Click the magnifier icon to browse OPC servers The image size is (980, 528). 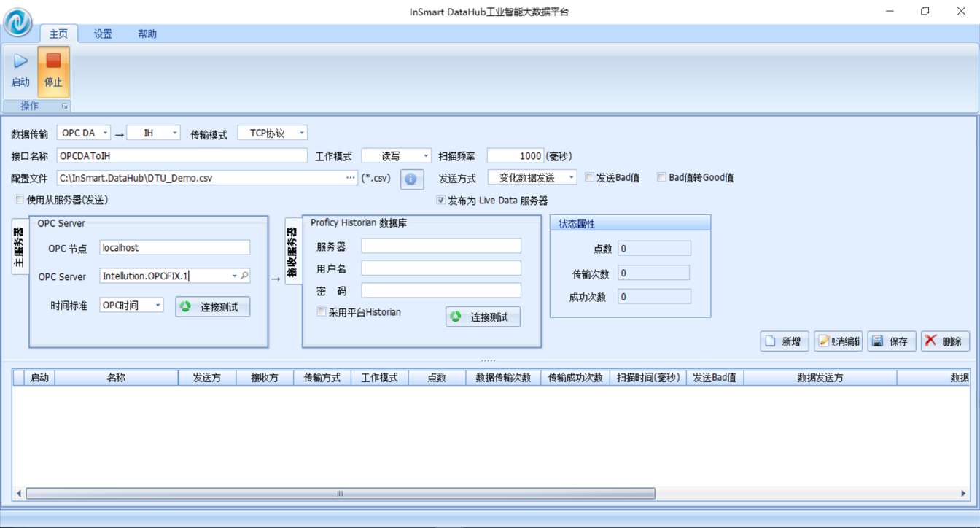click(245, 276)
